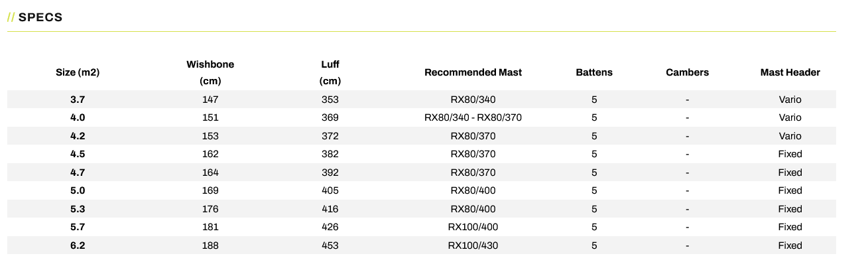Viewport: 868px width, 274px height.
Task: Click the Fixed cell in the 4.5 row
Action: pyautogui.click(x=790, y=154)
